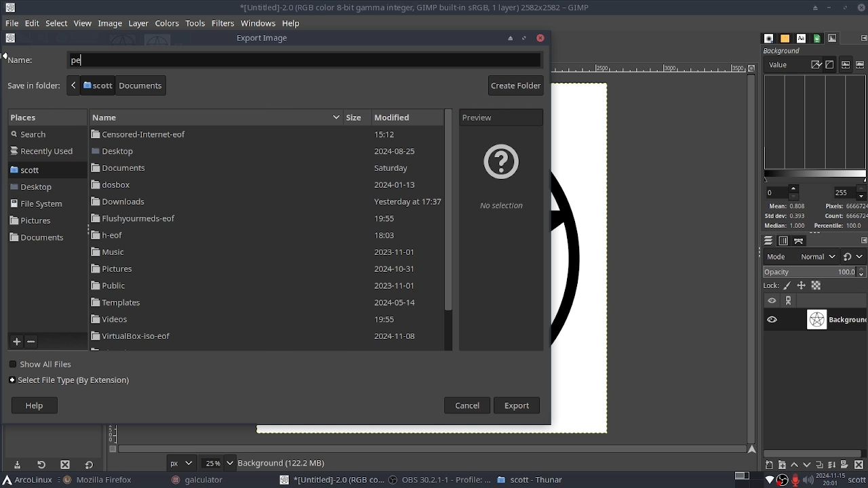Click the layer Opacity slider
The image size is (868, 488).
coord(810,272)
